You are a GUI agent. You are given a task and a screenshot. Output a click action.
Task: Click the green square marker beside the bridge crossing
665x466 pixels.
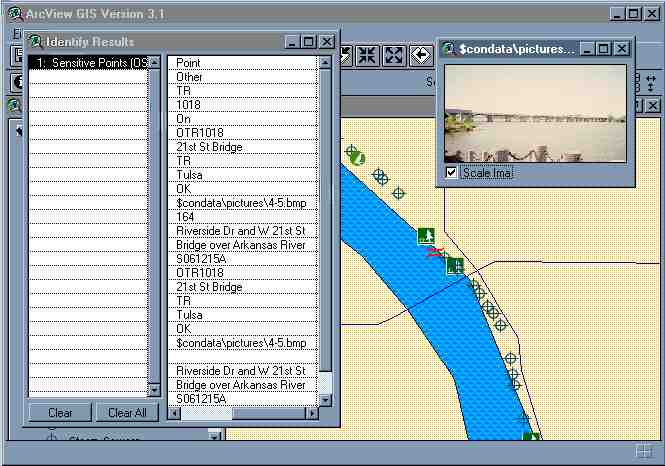pyautogui.click(x=455, y=266)
